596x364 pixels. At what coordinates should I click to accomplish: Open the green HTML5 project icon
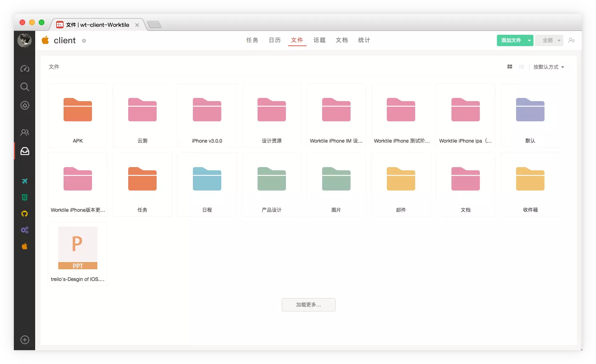point(25,198)
